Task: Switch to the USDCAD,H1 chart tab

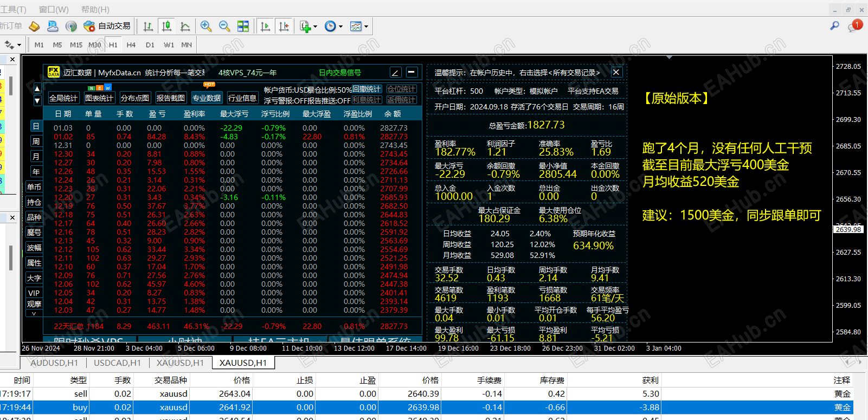Action: pos(117,363)
